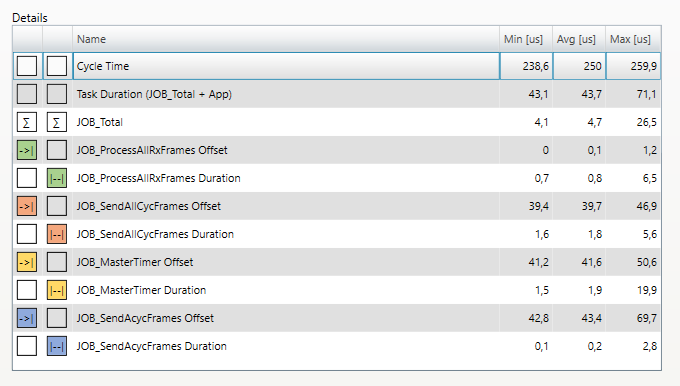The height and width of the screenshot is (386, 680).
Task: Toggle orange offset marker for JOB_SendAllCycFrames Offset
Action: (x=27, y=206)
